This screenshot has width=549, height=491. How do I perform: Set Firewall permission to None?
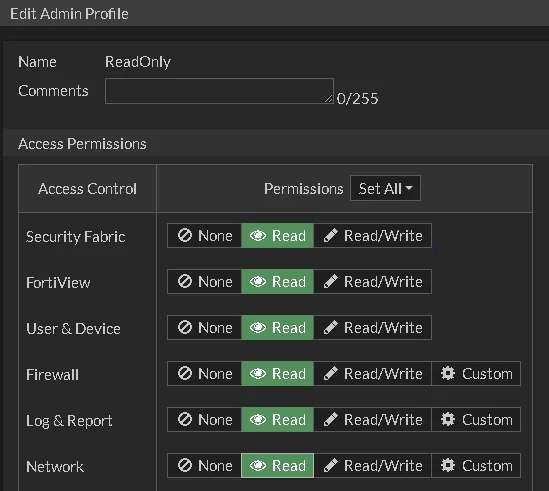pyautogui.click(x=204, y=374)
